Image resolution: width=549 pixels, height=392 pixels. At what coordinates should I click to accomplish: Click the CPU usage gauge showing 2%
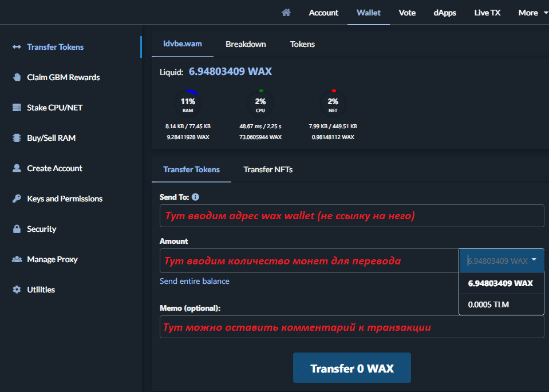260,103
